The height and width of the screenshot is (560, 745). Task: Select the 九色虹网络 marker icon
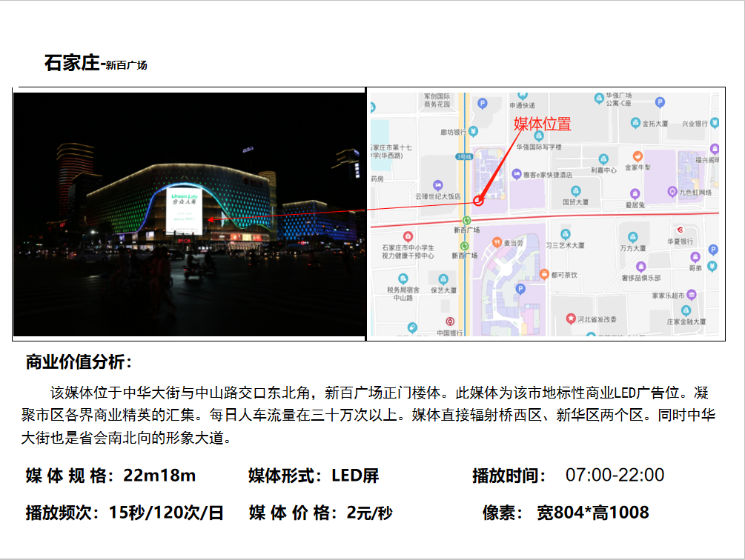(672, 192)
